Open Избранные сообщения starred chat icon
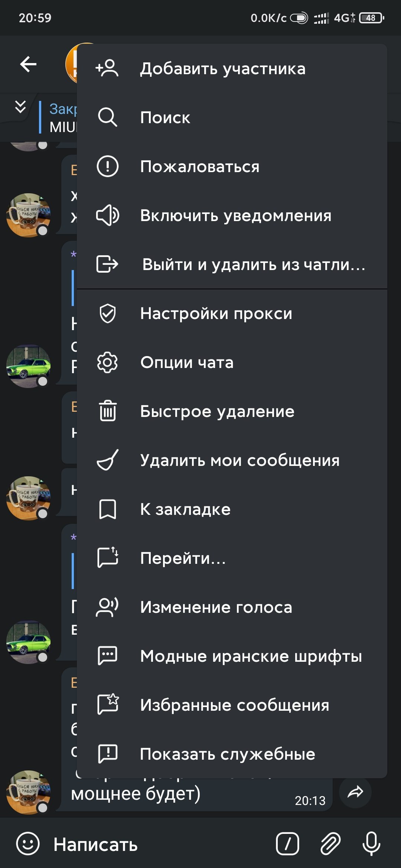 [x=108, y=704]
